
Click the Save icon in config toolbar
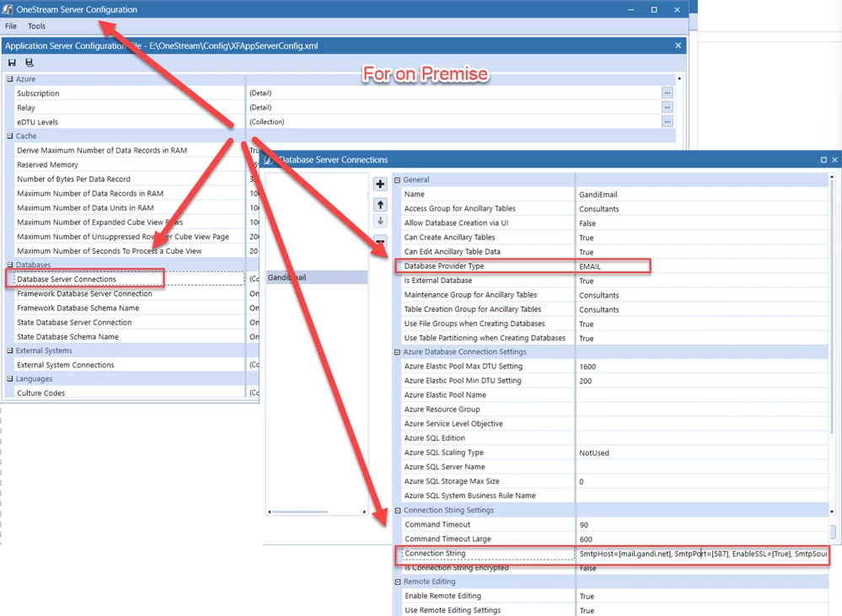pos(12,63)
